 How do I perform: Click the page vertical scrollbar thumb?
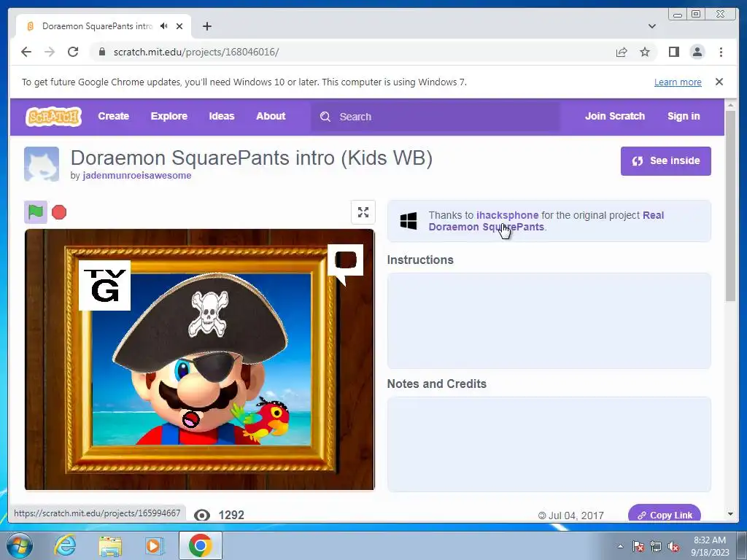coord(730,206)
